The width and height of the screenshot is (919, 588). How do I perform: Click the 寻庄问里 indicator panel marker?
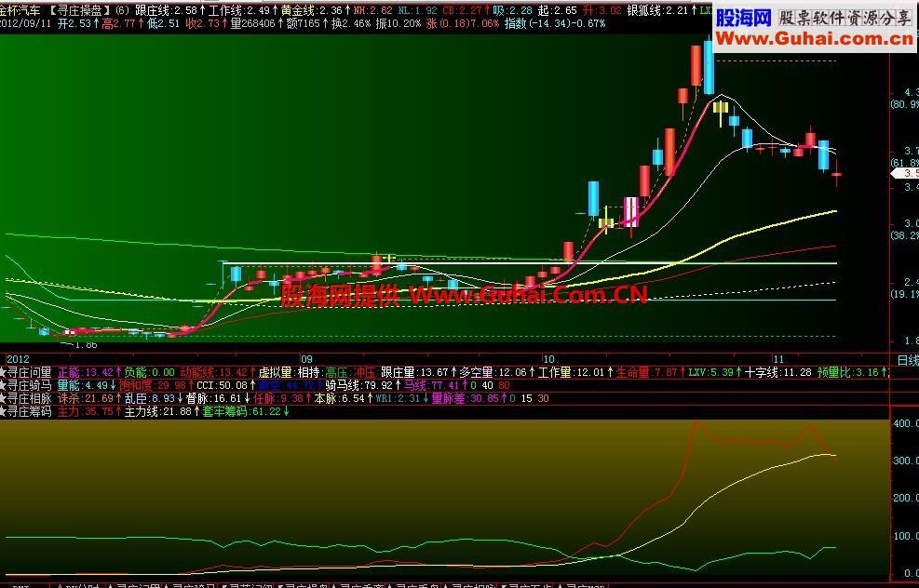28,371
